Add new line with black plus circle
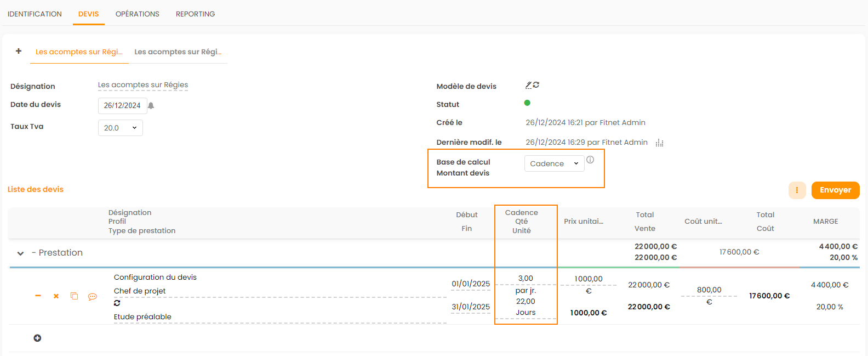This screenshot has width=868, height=356. (37, 338)
